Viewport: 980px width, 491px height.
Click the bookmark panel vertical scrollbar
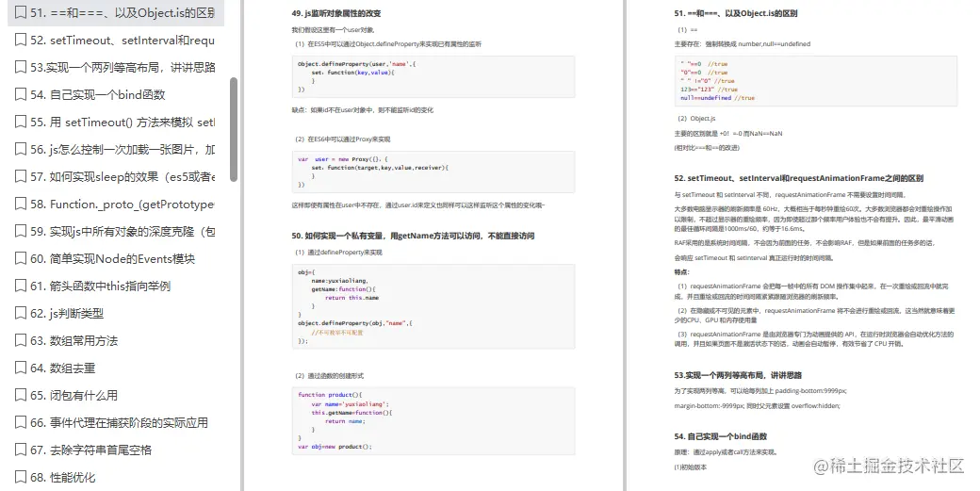[235, 129]
